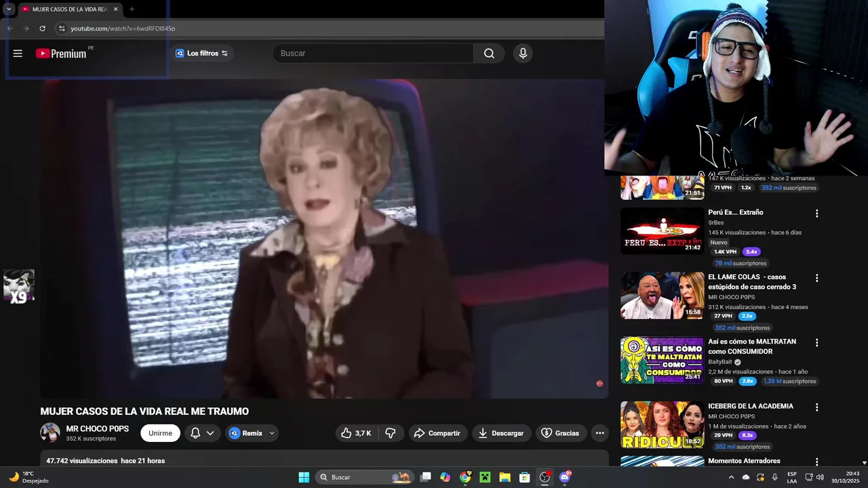
Task: Open clock and date 20:43 panel
Action: (844, 477)
